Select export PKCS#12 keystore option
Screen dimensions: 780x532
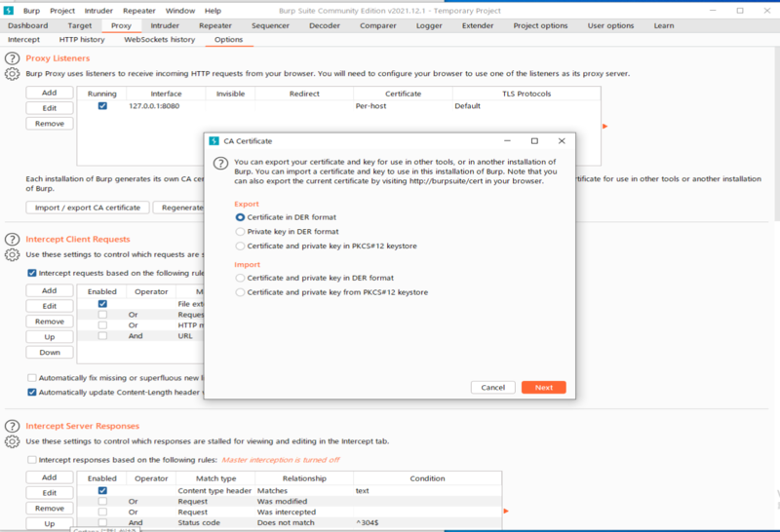(240, 247)
